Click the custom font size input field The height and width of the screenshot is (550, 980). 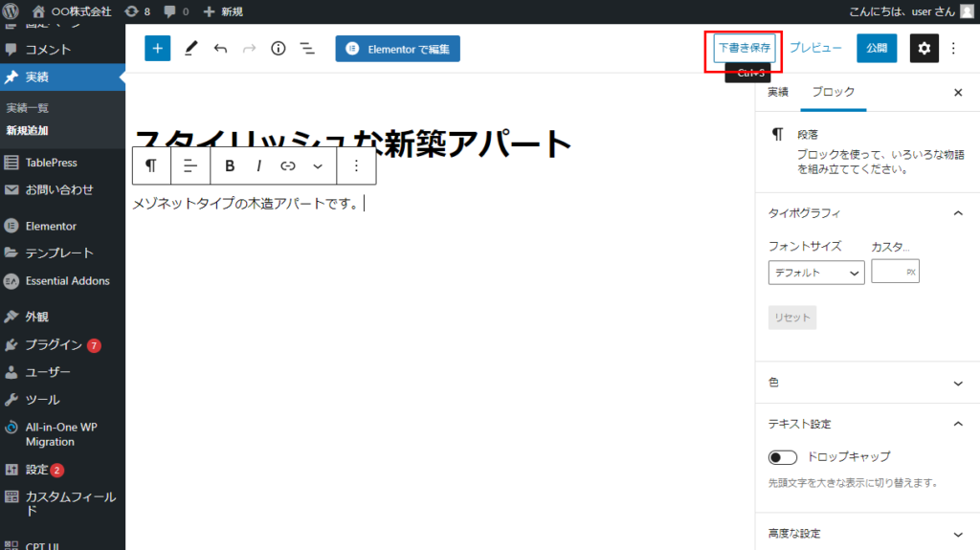click(x=888, y=272)
